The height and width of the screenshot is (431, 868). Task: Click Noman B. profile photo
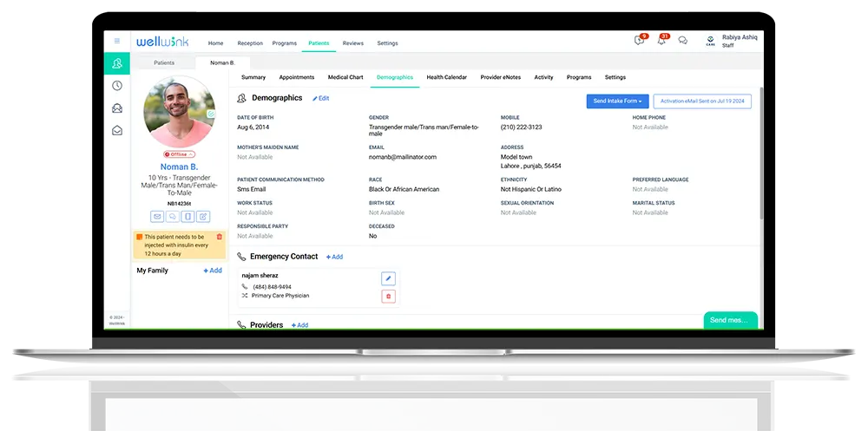click(180, 112)
